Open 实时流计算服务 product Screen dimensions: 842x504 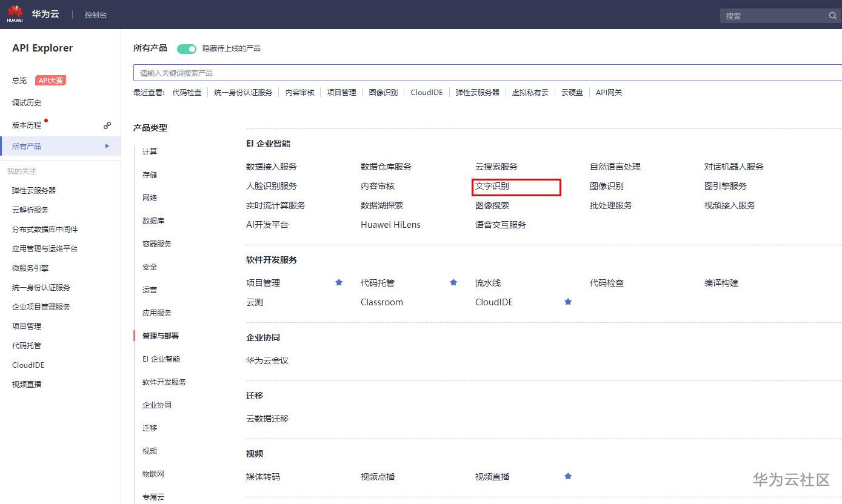point(276,205)
